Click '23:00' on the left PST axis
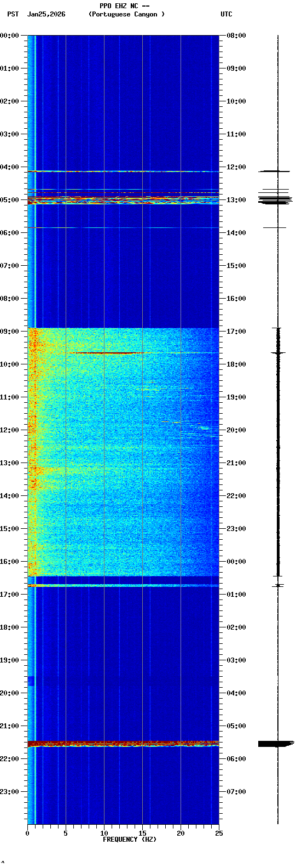Viewport: 302px width, 868px height. click(x=10, y=792)
